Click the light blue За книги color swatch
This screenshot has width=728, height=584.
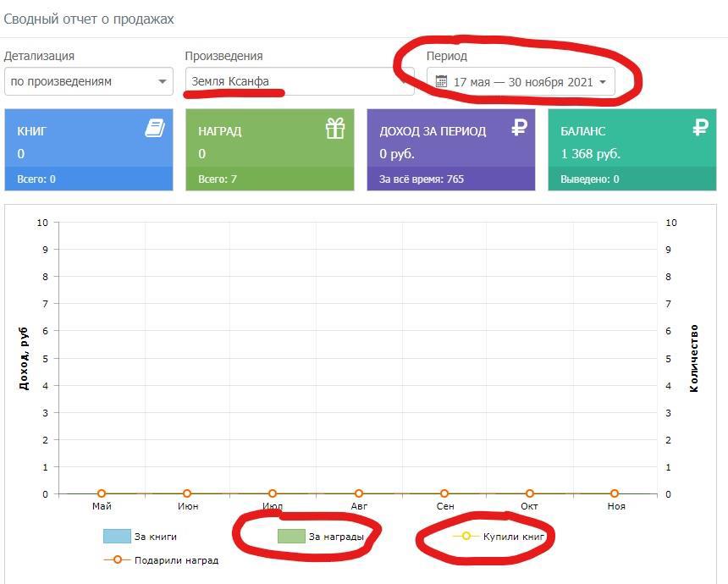point(116,537)
